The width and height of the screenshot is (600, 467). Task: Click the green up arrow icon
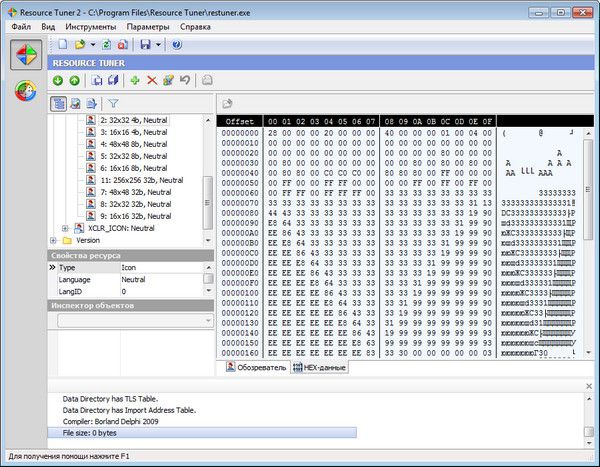tap(74, 80)
